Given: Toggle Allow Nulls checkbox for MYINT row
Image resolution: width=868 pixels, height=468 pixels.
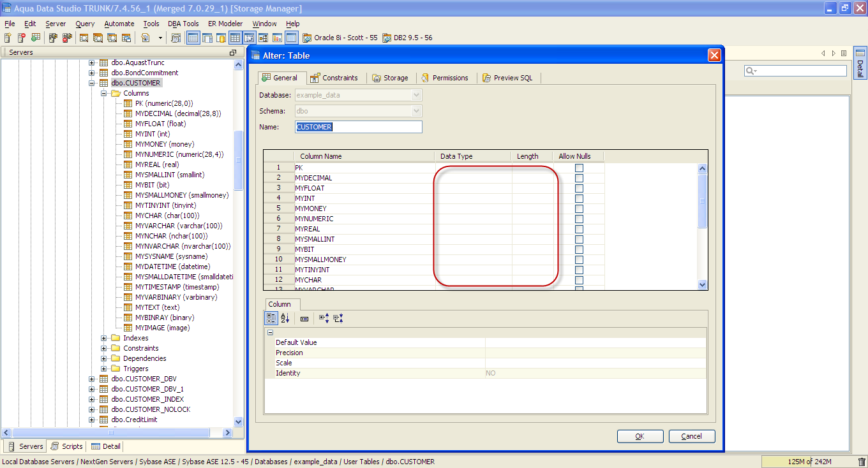Looking at the screenshot, I should pos(579,198).
